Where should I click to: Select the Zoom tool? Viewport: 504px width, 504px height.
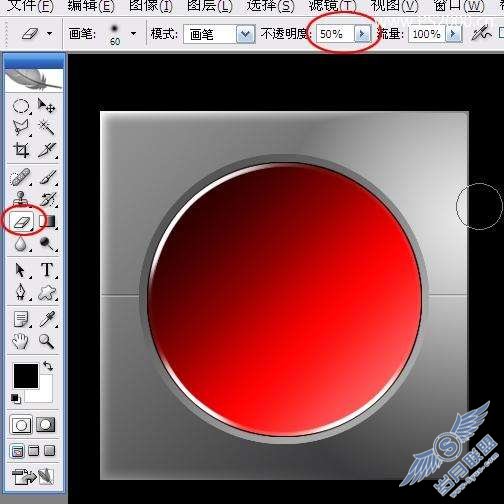click(x=46, y=341)
